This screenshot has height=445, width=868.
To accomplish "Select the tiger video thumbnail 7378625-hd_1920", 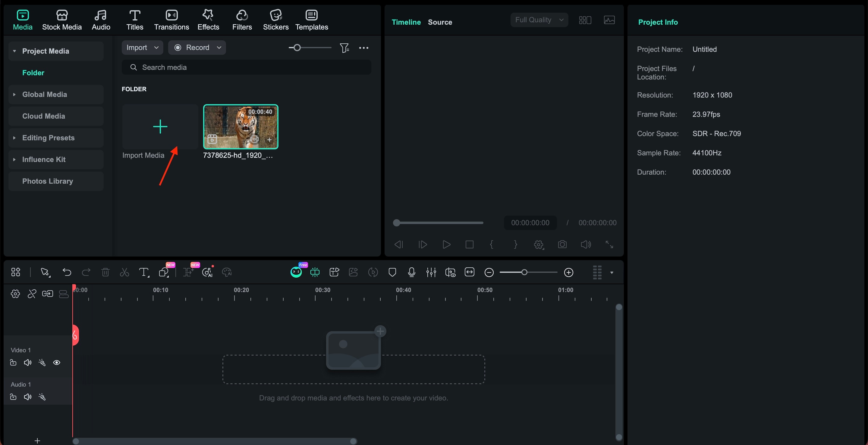I will pos(241,127).
